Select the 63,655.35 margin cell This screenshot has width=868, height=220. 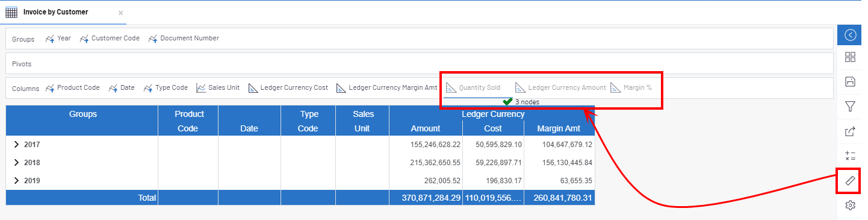[x=559, y=181]
